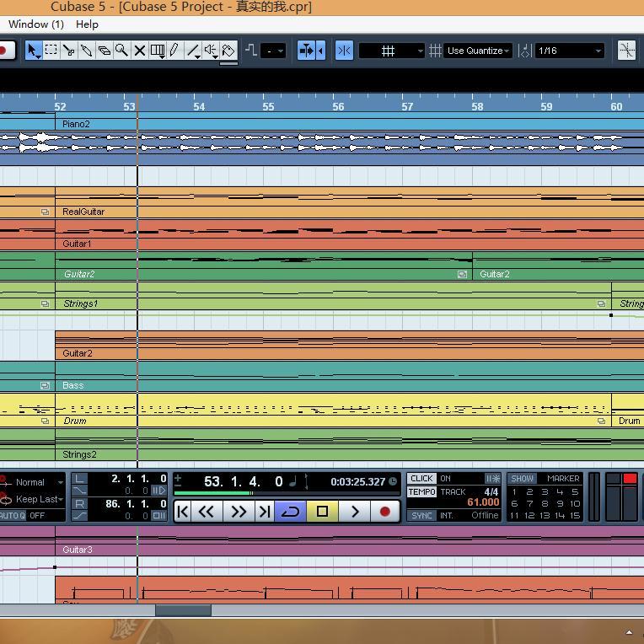Select the Time Warp tool
The image size is (644, 644).
click(x=158, y=51)
